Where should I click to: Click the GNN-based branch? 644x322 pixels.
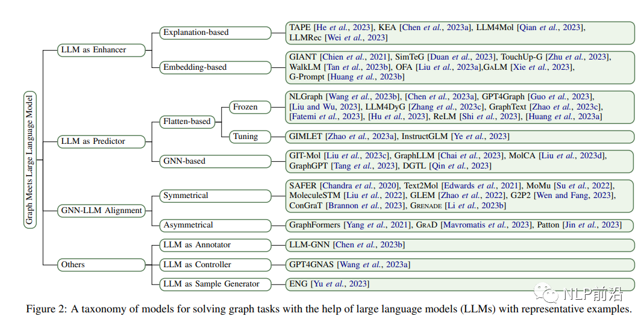(x=215, y=162)
